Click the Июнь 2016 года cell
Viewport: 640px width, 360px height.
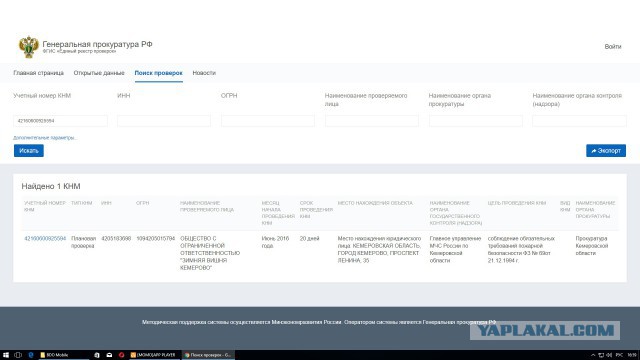tap(275, 242)
